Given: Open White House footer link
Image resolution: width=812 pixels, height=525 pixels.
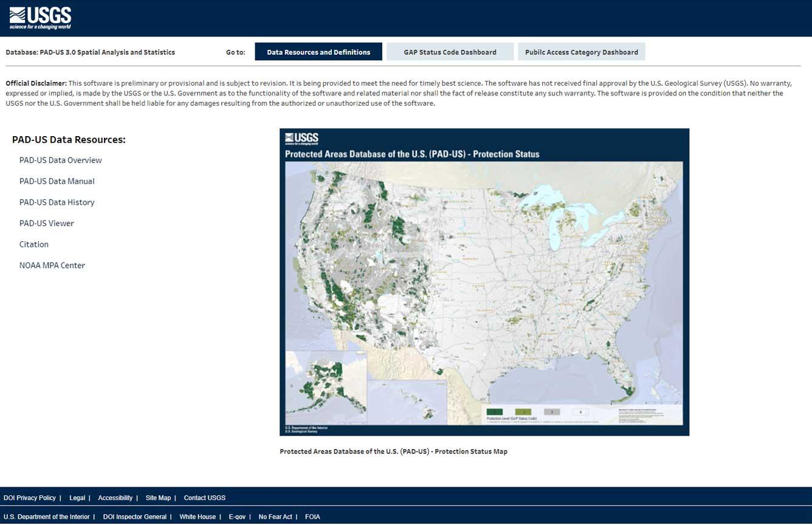Looking at the screenshot, I should (198, 516).
